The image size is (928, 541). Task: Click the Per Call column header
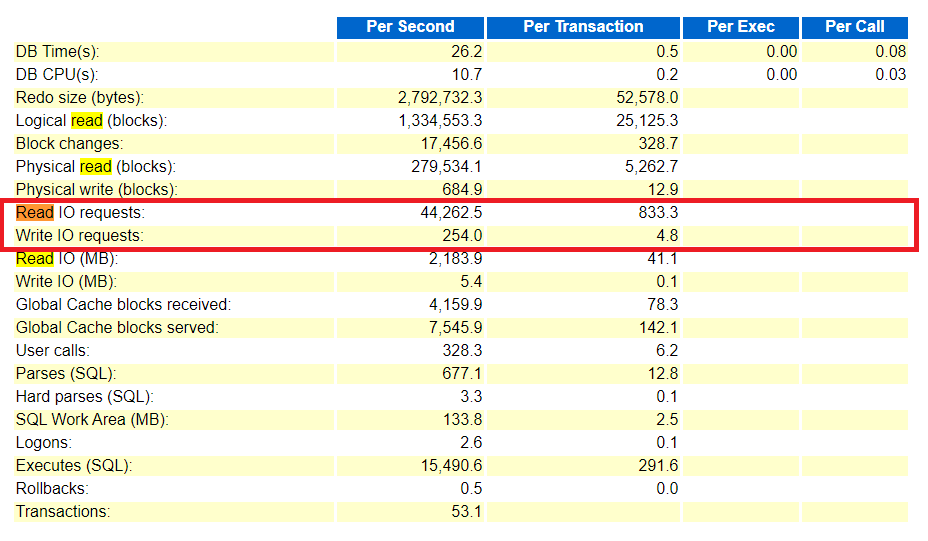pyautogui.click(x=855, y=27)
